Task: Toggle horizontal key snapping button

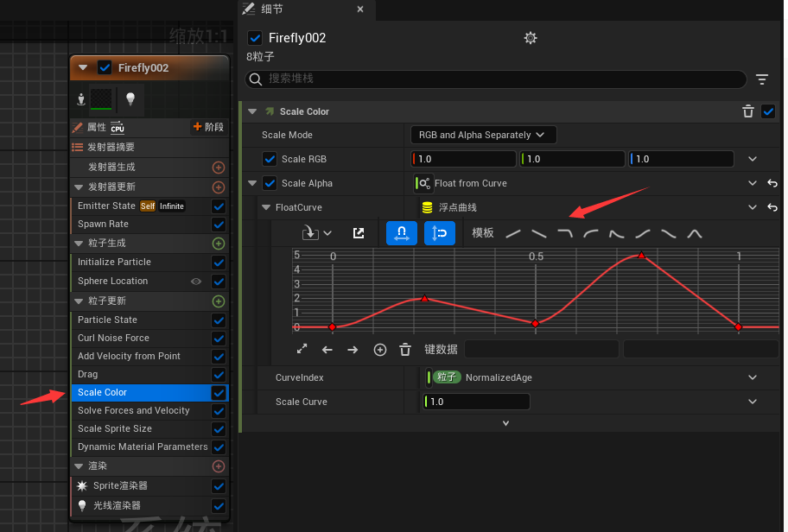Action: tap(402, 233)
